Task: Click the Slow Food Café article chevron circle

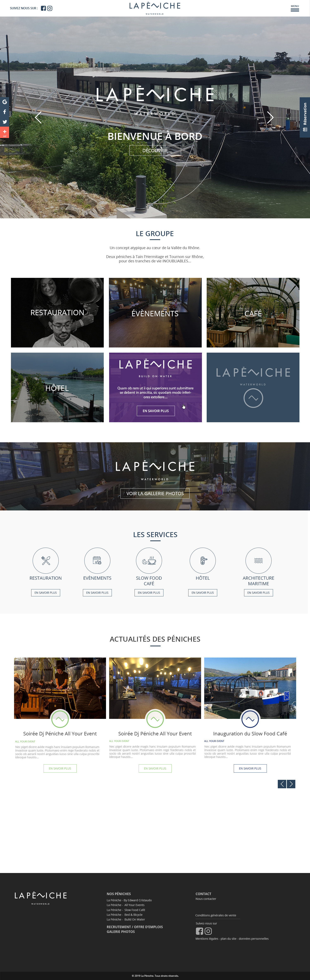Action: [x=250, y=719]
